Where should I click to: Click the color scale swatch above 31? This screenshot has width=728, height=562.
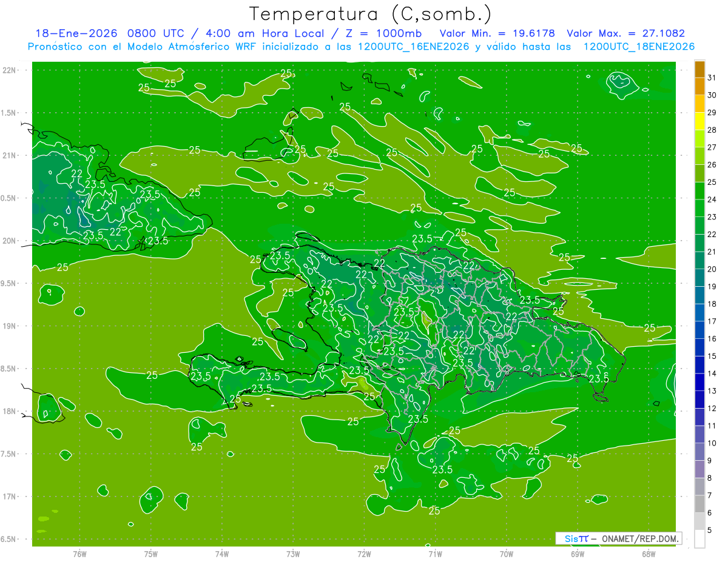click(x=699, y=69)
